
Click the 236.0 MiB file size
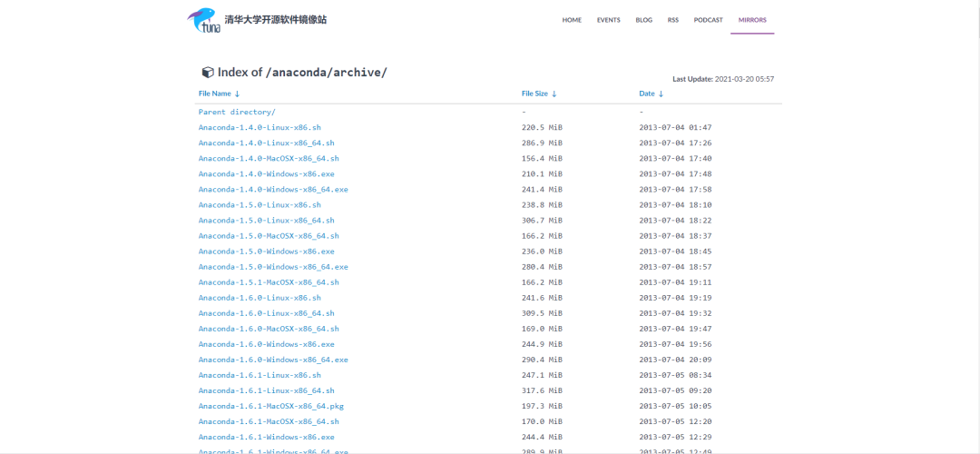pos(542,252)
